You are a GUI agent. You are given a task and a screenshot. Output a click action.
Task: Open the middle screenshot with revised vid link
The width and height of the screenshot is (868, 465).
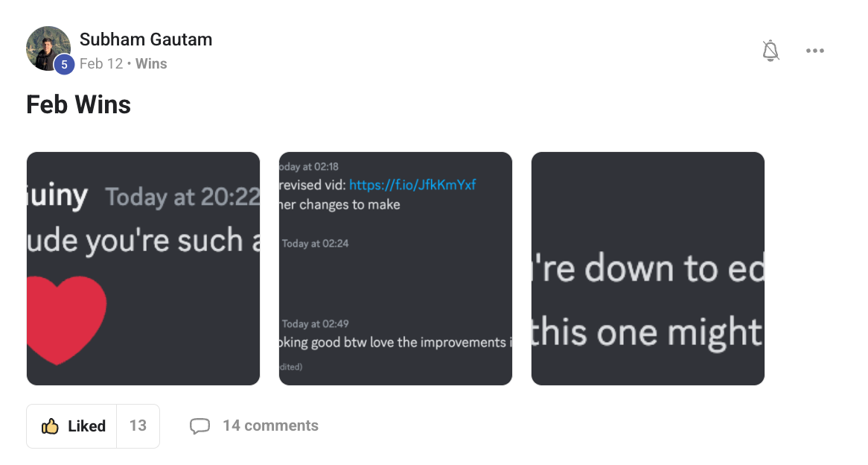(395, 269)
